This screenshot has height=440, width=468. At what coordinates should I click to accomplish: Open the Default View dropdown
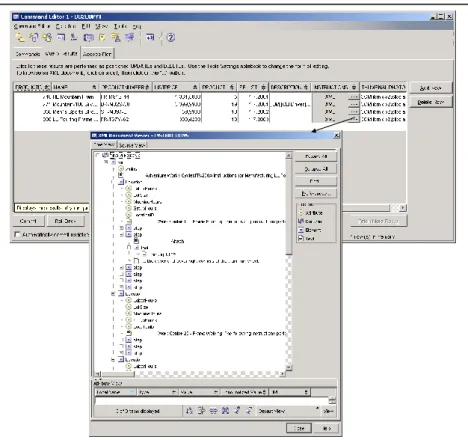[289, 411]
